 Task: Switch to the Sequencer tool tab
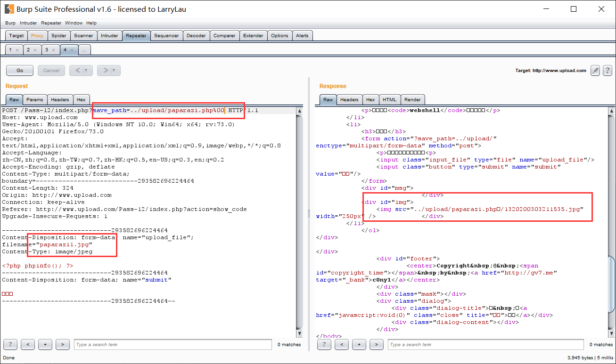tap(166, 36)
